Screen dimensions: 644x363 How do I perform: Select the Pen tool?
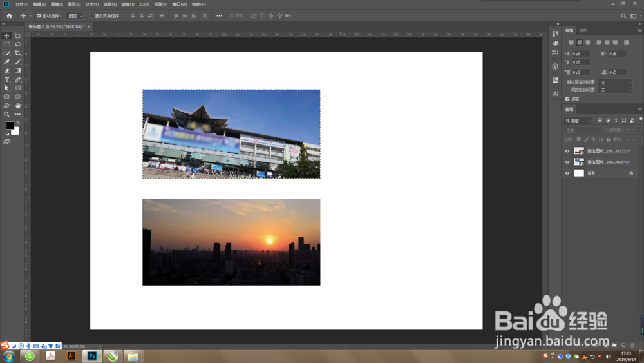(17, 79)
